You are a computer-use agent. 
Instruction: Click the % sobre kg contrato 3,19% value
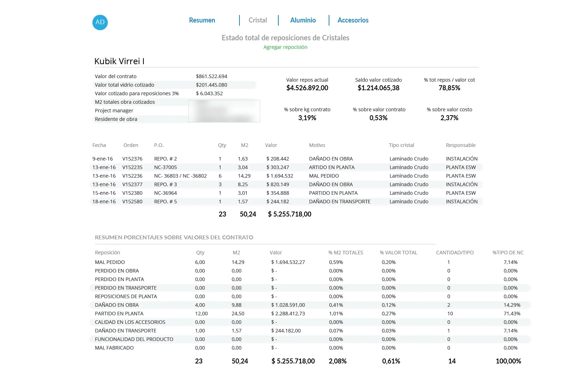(x=307, y=118)
